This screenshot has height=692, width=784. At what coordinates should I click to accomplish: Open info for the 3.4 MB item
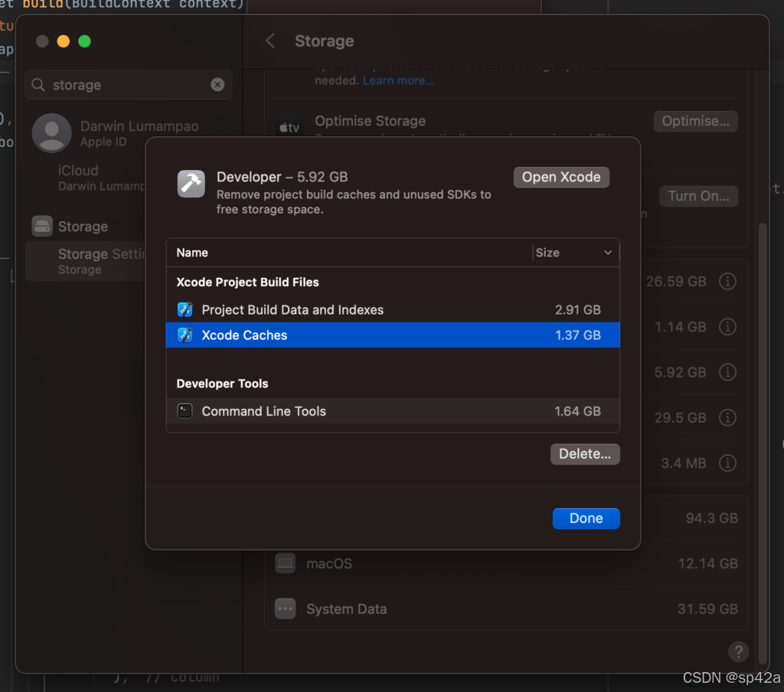tap(727, 462)
